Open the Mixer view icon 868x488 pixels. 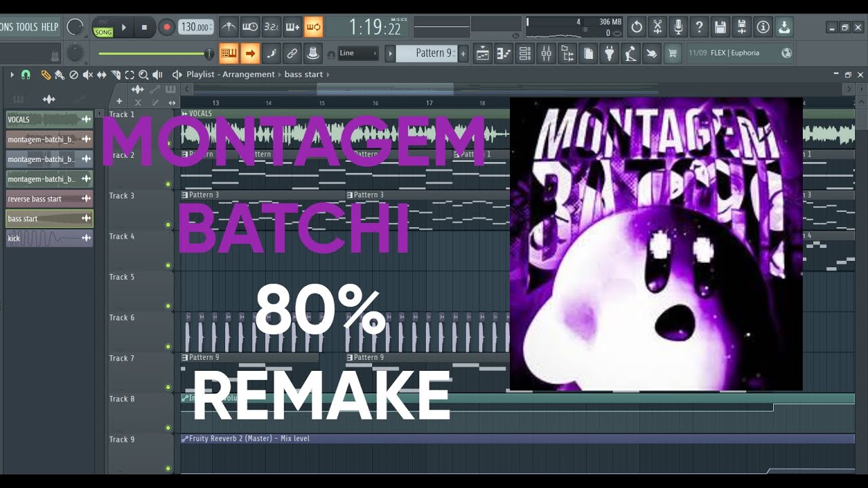tap(546, 53)
